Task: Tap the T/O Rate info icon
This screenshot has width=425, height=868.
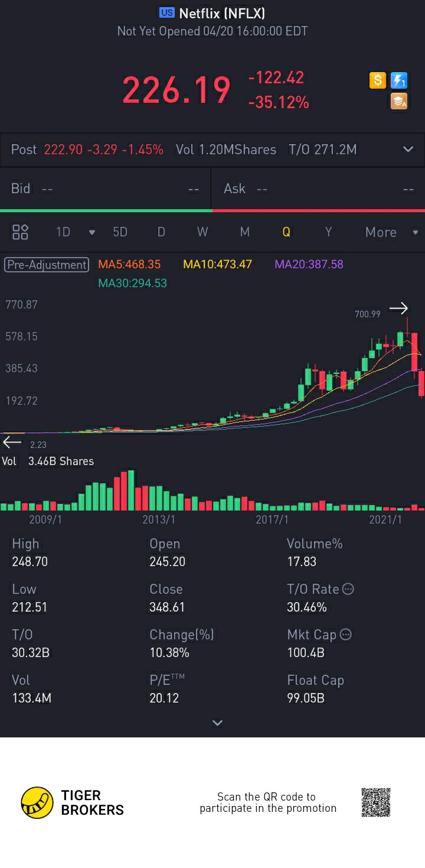Action: pos(348,589)
